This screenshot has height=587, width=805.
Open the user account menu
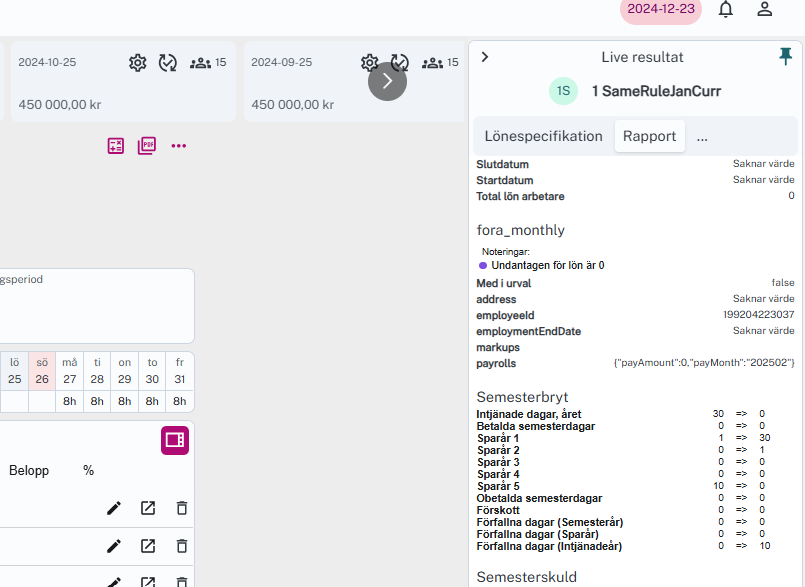tap(765, 9)
